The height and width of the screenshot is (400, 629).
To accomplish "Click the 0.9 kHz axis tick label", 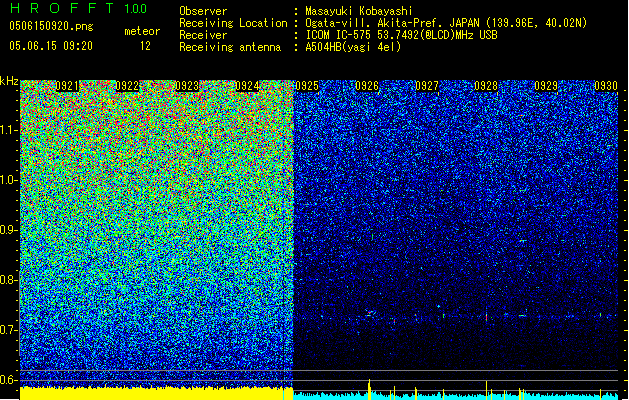I will [8, 230].
